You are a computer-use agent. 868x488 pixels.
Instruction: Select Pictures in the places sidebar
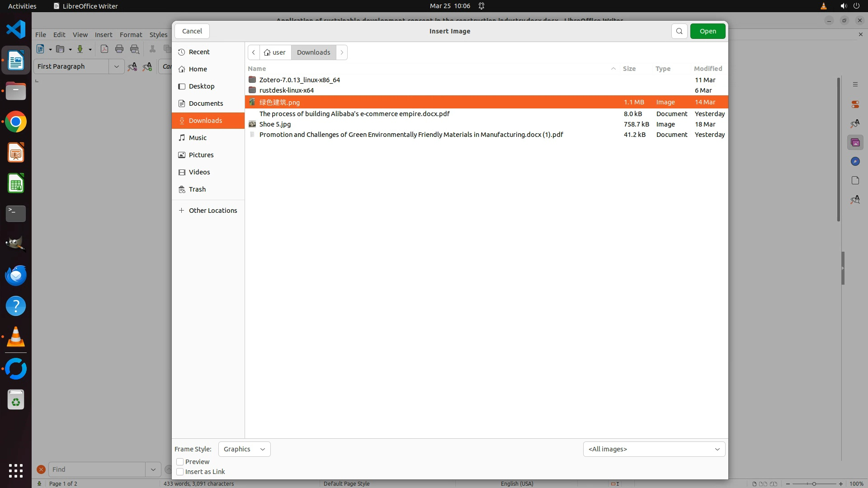pos(201,155)
